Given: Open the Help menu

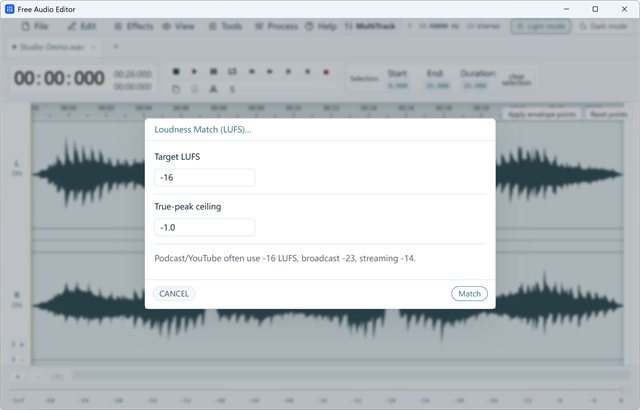Looking at the screenshot, I should (x=321, y=27).
